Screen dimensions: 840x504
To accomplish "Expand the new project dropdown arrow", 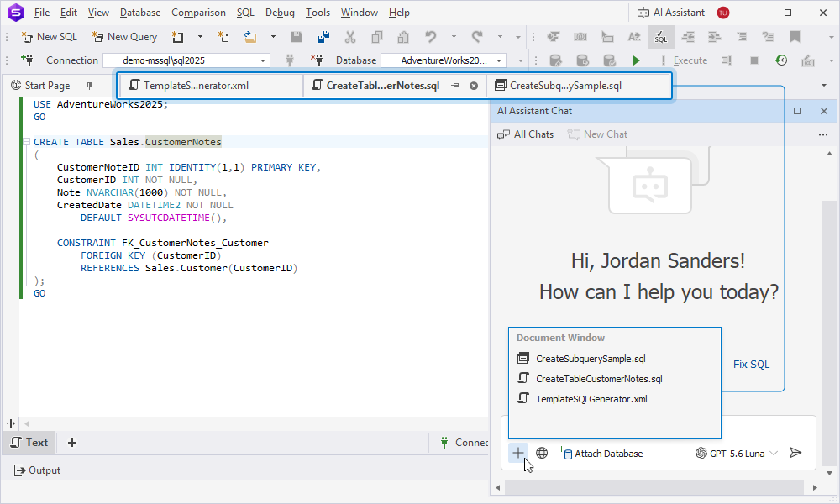I will pos(201,37).
